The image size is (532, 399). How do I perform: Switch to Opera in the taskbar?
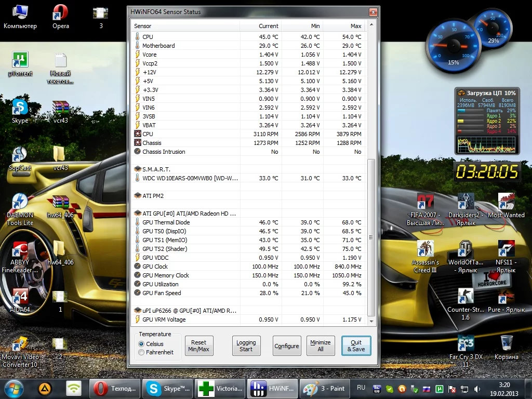pos(115,389)
